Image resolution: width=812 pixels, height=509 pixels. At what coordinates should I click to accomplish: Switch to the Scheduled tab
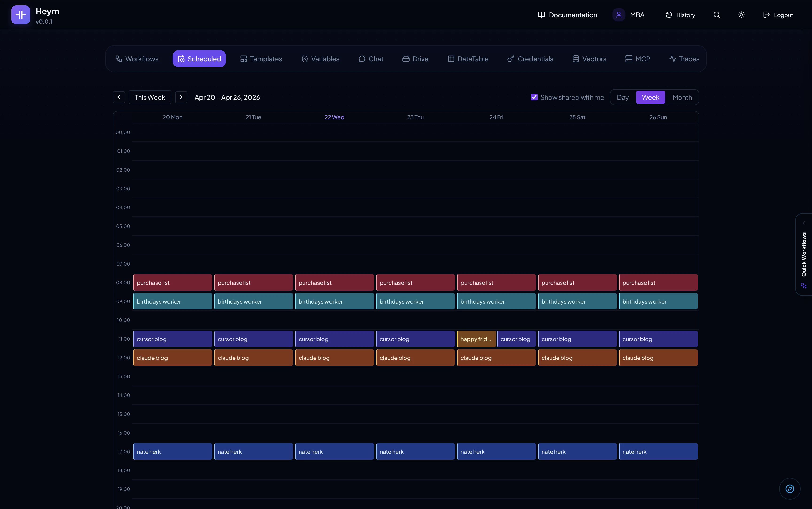coord(199,58)
